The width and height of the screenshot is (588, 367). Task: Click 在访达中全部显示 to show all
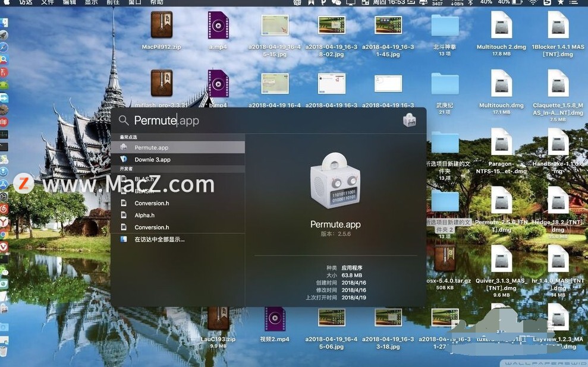(178, 239)
